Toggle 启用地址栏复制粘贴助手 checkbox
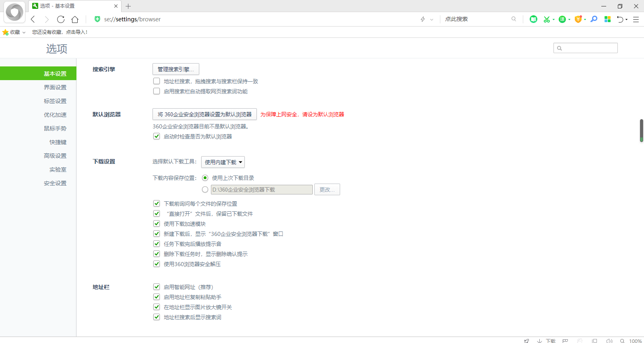 (157, 297)
